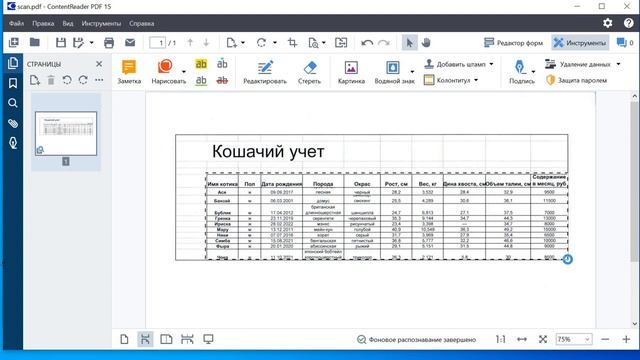The width and height of the screenshot is (640, 360).
Task: Open more options in the pages panel
Action: [99, 80]
